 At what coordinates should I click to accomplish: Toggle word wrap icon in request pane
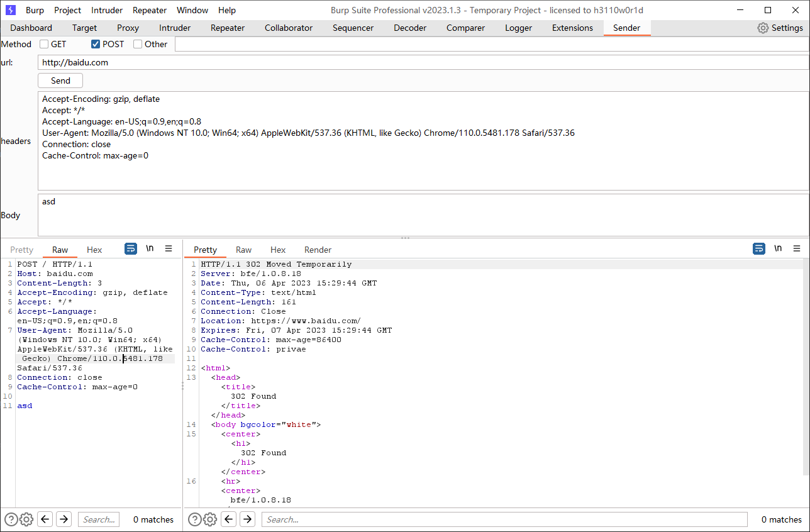[x=131, y=248]
